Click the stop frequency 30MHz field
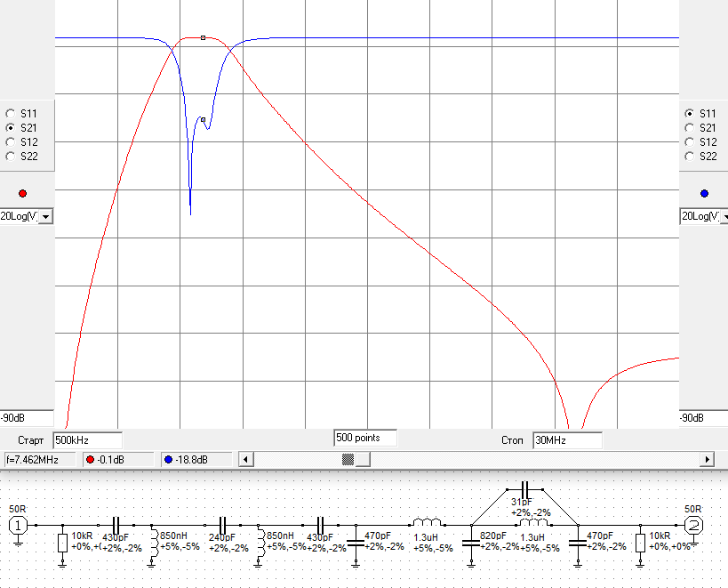The height and width of the screenshot is (588, 728). (x=566, y=440)
